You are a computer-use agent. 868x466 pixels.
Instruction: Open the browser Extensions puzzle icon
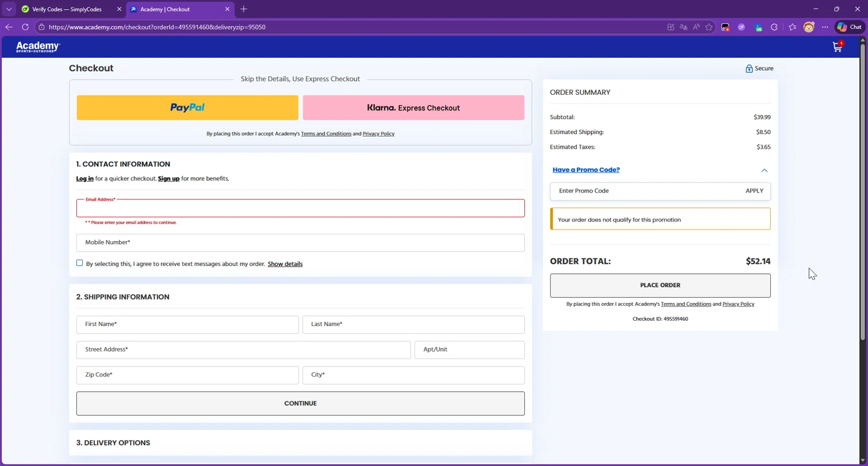tap(774, 27)
